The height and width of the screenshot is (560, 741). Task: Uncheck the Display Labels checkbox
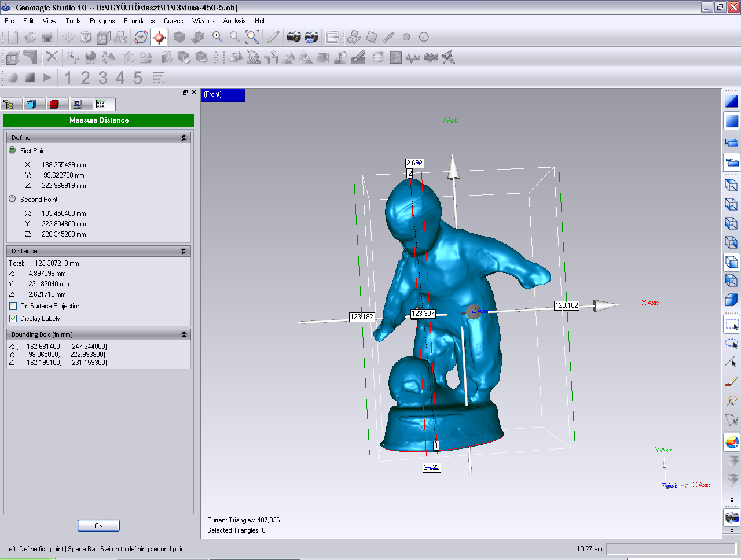13,319
